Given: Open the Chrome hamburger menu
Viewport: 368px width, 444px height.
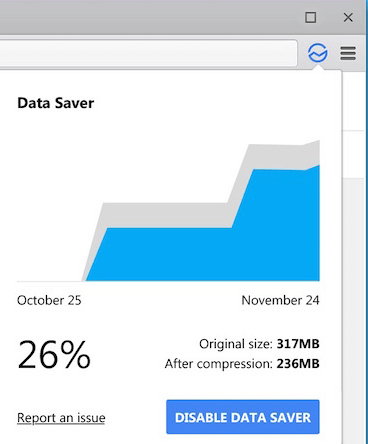Looking at the screenshot, I should point(348,53).
